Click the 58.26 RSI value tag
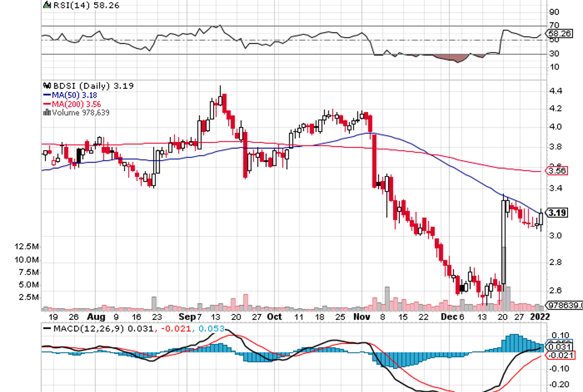This screenshot has width=583, height=392. pos(559,34)
